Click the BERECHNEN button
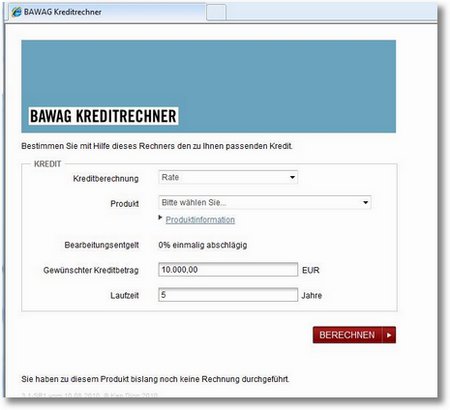450x410 pixels. point(354,335)
